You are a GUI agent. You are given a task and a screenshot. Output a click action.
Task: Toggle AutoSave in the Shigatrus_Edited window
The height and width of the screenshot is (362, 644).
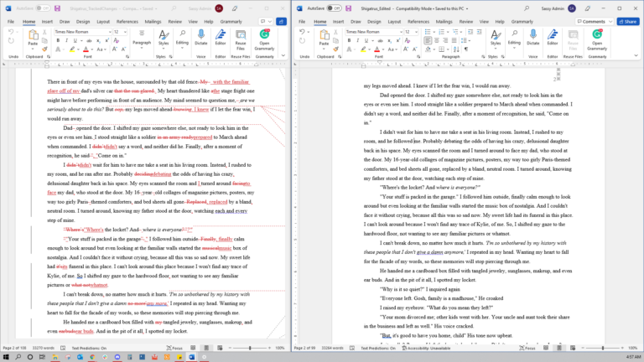click(x=334, y=8)
